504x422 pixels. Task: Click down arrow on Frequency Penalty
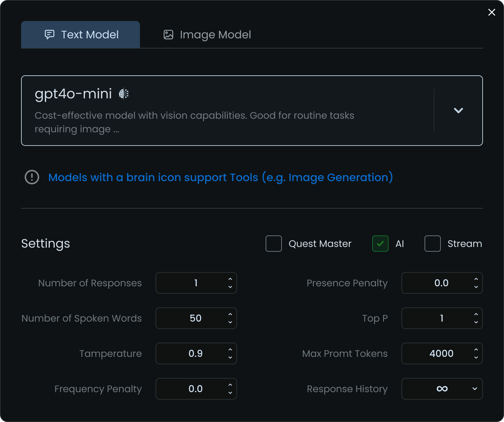point(230,393)
